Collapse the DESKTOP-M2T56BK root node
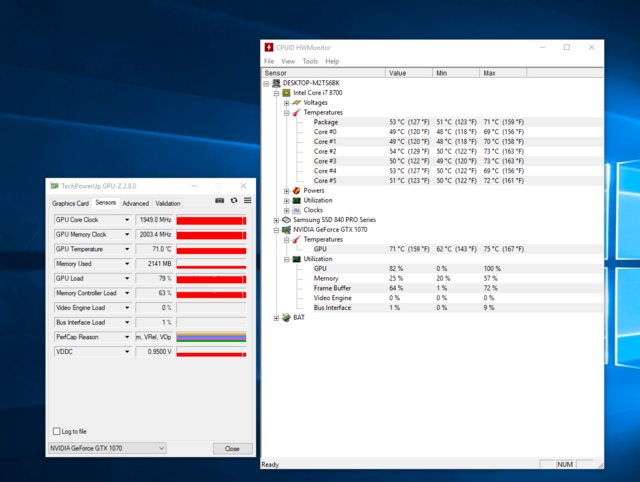The width and height of the screenshot is (640, 482). tap(267, 84)
